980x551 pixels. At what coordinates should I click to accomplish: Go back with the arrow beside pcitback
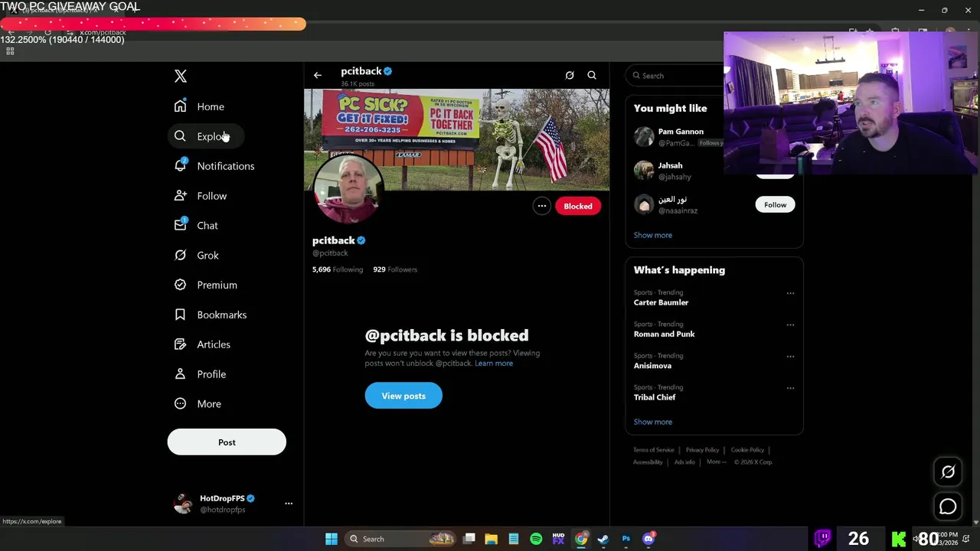(318, 75)
